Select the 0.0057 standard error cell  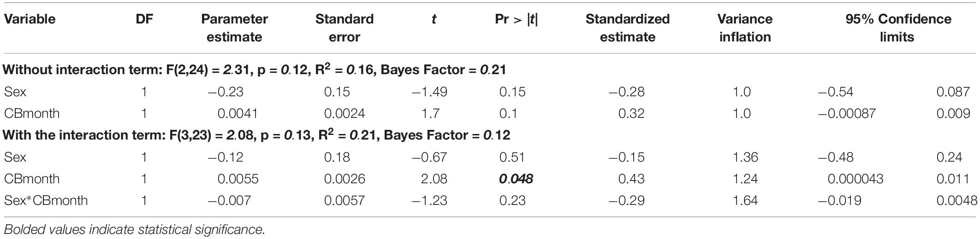(344, 200)
